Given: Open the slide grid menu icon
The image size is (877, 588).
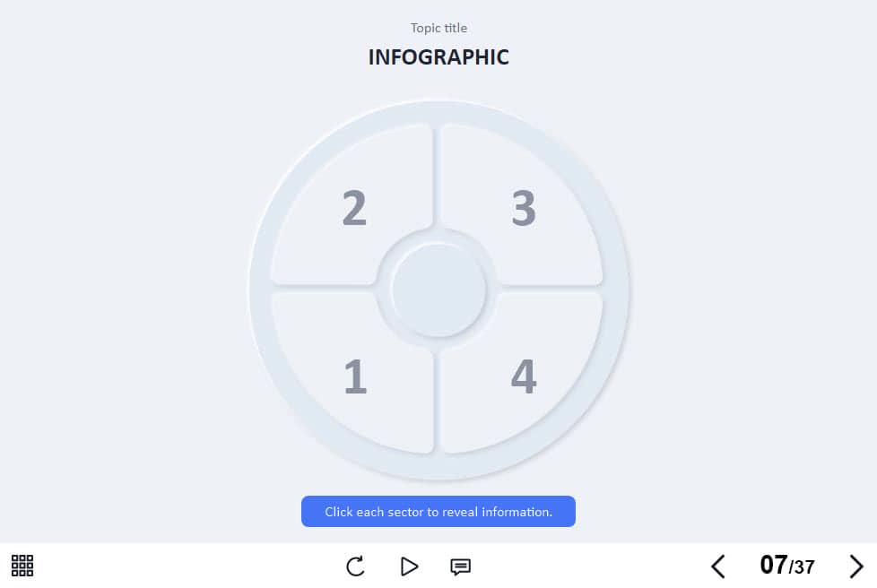Looking at the screenshot, I should pos(22,566).
